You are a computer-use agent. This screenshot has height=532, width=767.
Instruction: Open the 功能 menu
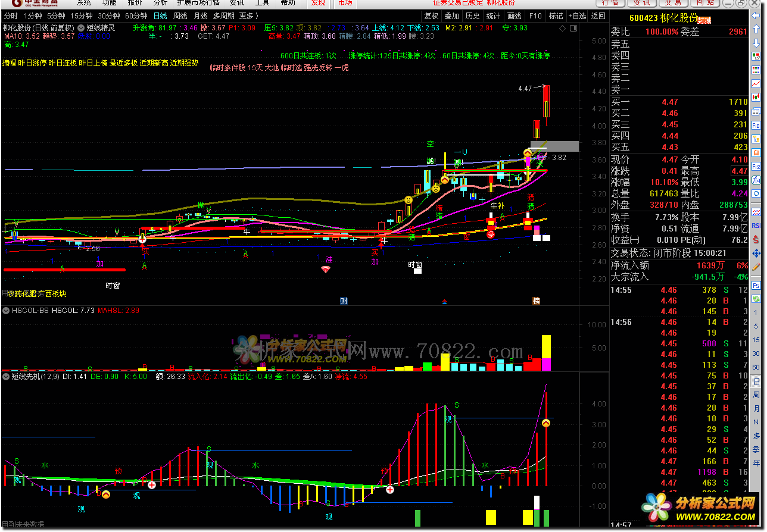pyautogui.click(x=109, y=3)
